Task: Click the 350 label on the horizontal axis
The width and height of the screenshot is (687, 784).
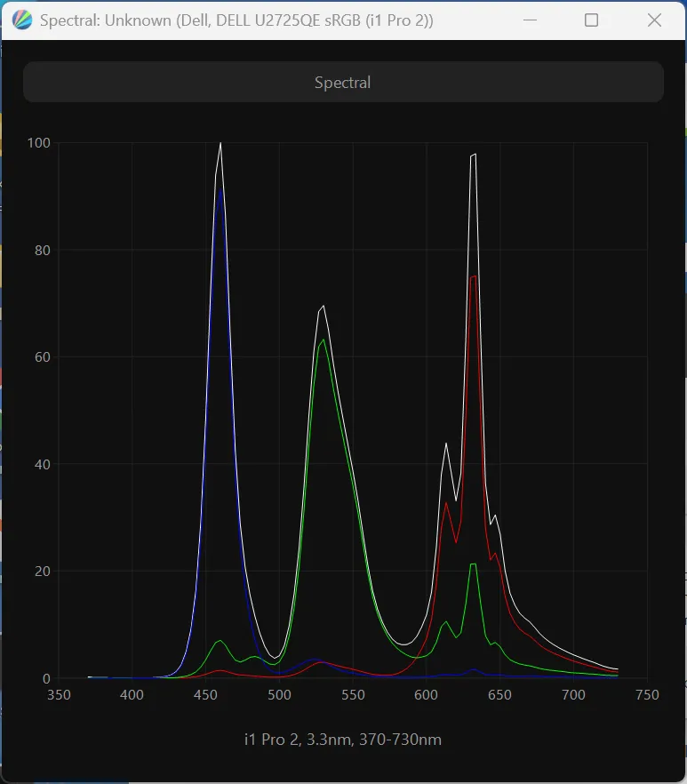Action: click(59, 695)
